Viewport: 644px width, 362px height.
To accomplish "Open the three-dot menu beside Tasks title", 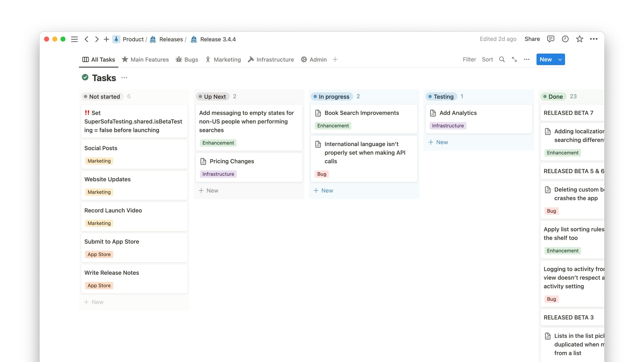I will coord(124,78).
